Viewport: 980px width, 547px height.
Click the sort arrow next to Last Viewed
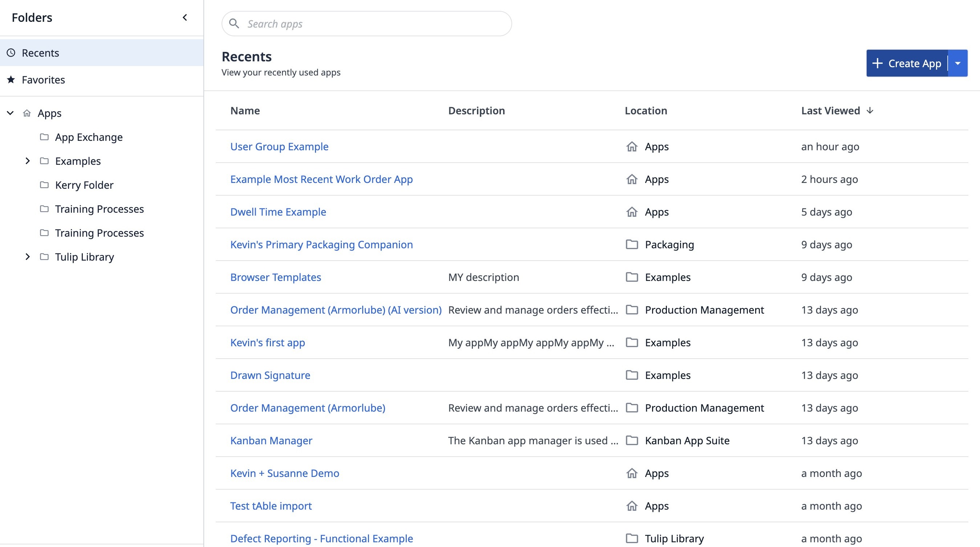[870, 111]
